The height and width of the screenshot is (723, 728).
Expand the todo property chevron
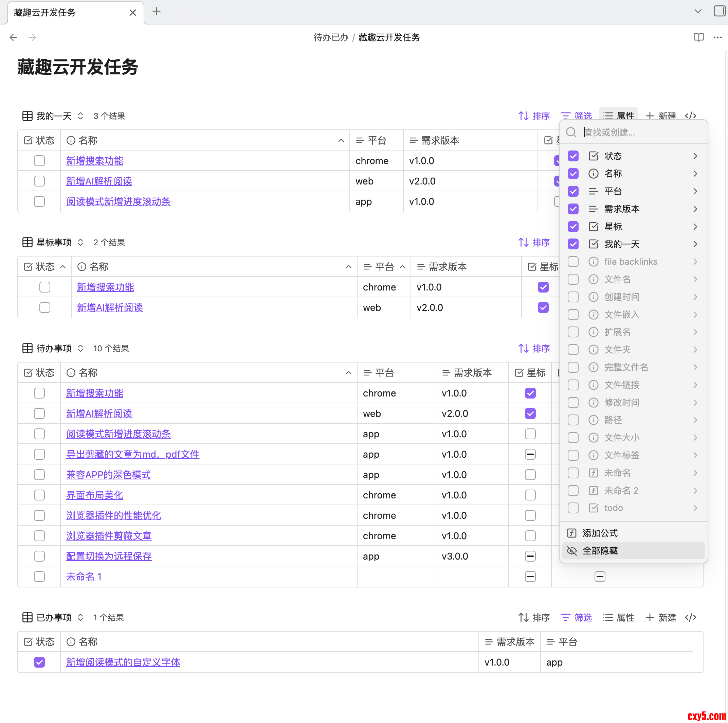tap(695, 508)
